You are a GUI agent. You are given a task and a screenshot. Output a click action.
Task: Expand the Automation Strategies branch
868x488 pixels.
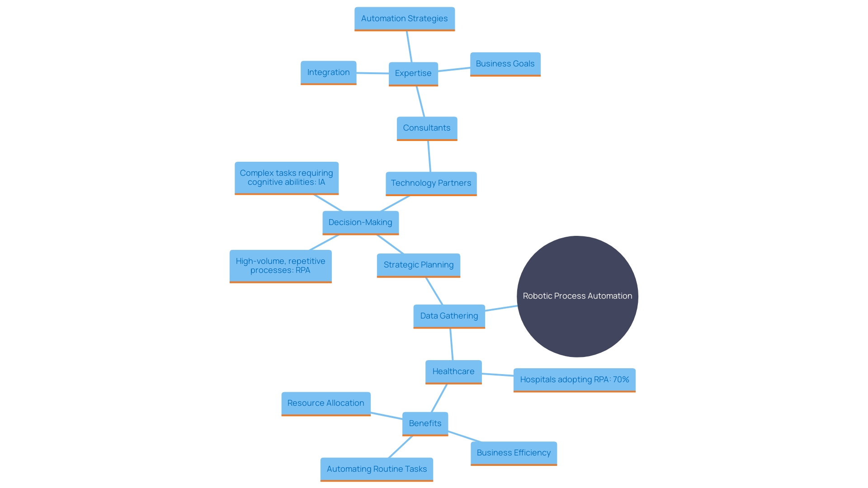[x=414, y=19]
